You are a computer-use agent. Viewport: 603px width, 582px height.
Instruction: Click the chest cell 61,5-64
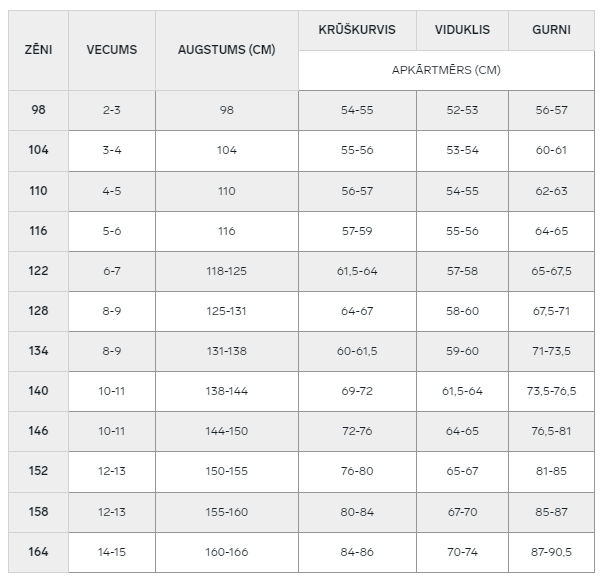tap(357, 271)
